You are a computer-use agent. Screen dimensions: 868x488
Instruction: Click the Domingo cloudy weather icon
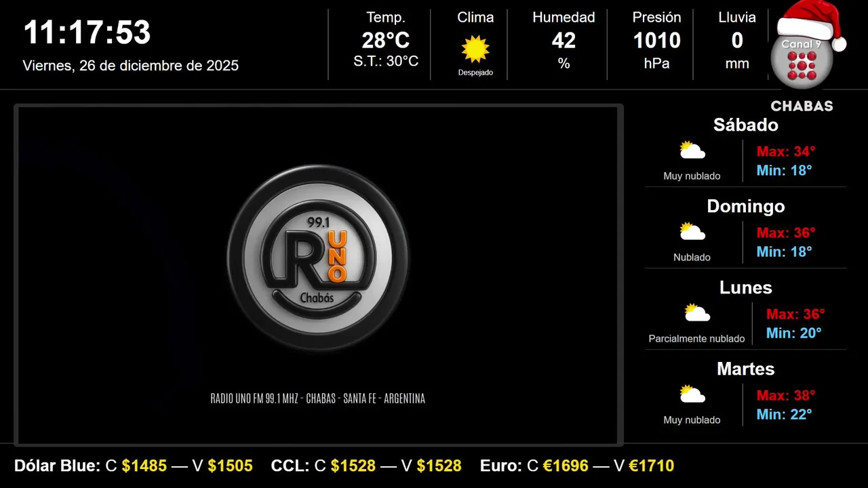[x=692, y=231]
